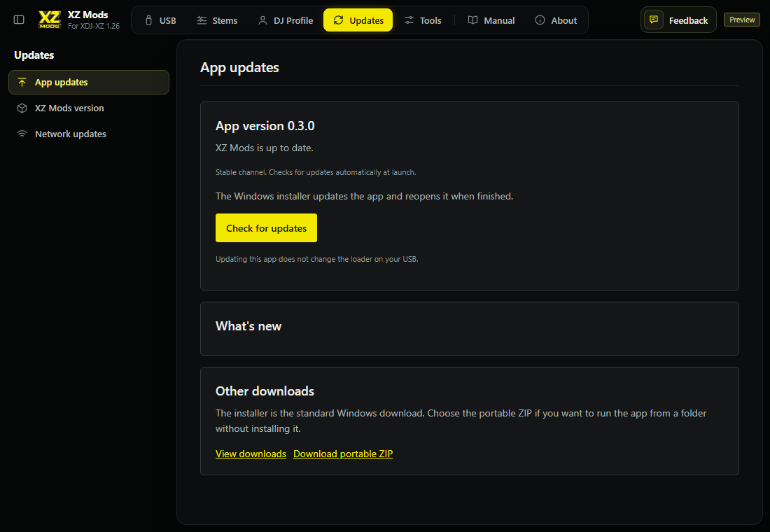770x532 pixels.
Task: Click the DJ Profile person icon
Action: (262, 20)
